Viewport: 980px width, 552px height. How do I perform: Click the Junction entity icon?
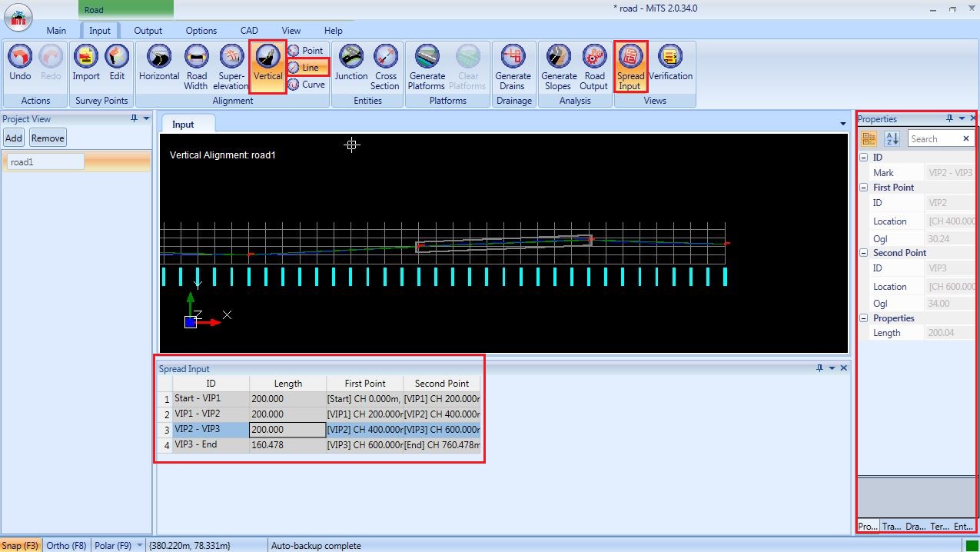coord(350,65)
